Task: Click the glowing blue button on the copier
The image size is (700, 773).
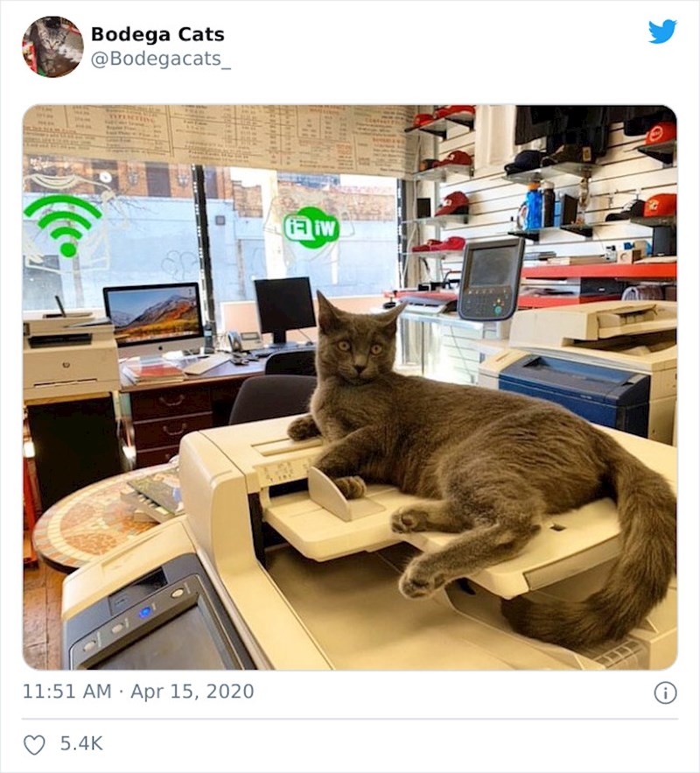Action: click(x=145, y=612)
